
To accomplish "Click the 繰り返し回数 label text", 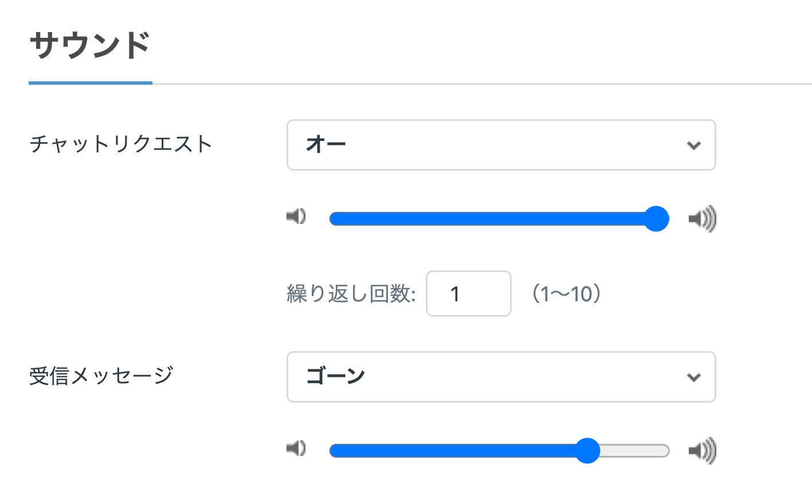I will 351,294.
